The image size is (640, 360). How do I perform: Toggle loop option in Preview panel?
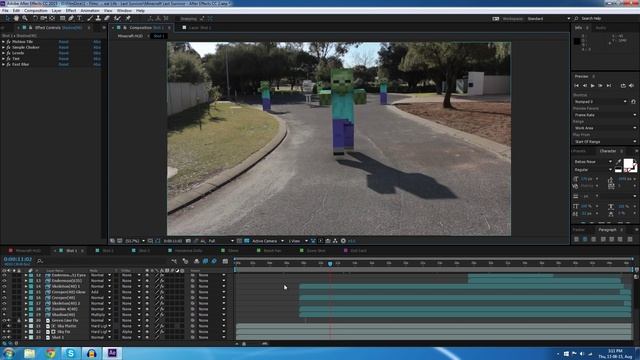[623, 86]
